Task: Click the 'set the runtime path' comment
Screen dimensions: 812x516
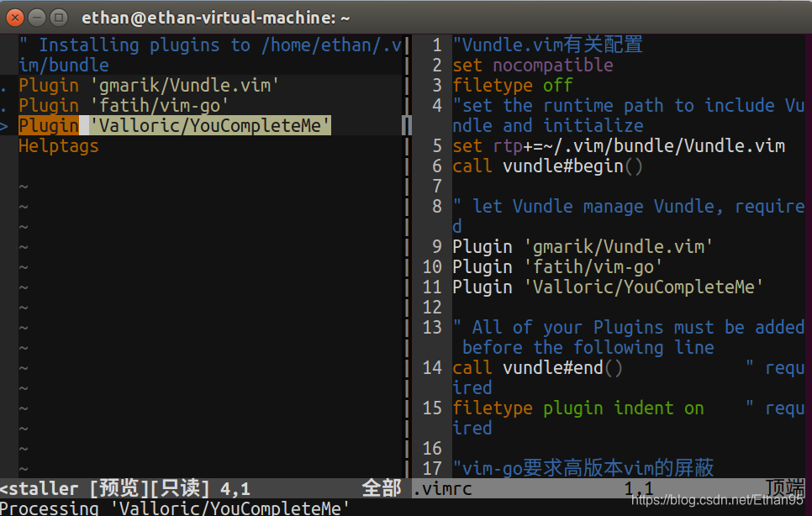Action: (x=628, y=115)
